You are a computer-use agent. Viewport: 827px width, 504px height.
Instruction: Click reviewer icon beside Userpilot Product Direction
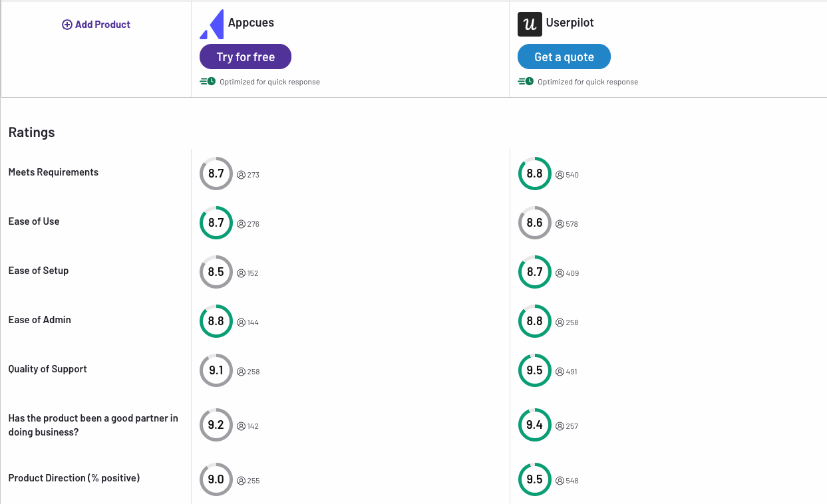click(560, 481)
